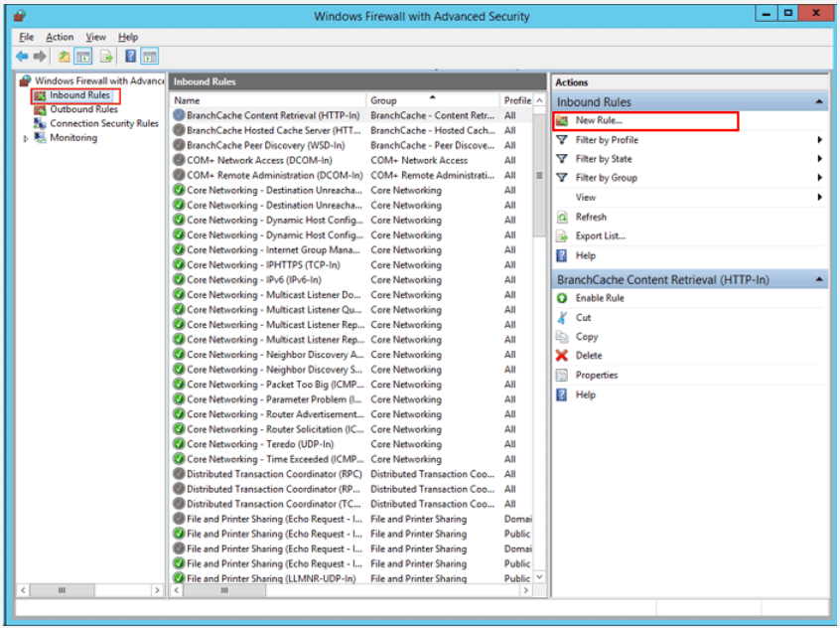The height and width of the screenshot is (628, 840).
Task: Open the Action menu
Action: [x=60, y=37]
